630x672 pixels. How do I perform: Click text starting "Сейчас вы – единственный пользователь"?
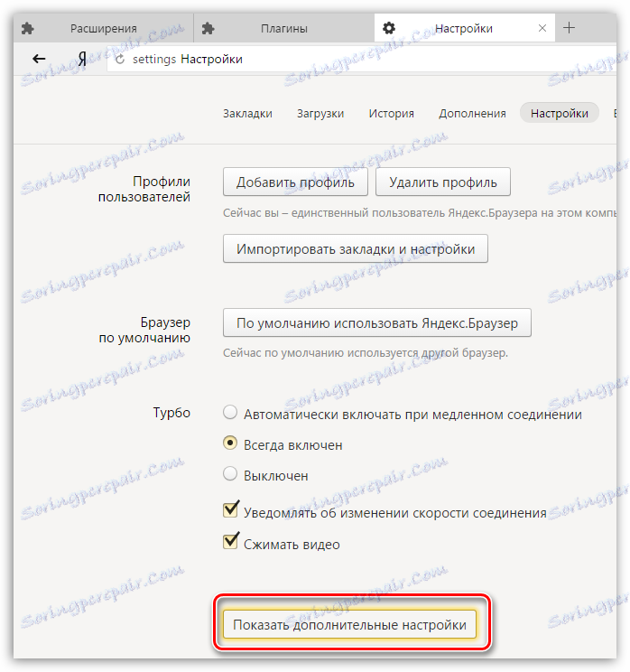tap(420, 213)
